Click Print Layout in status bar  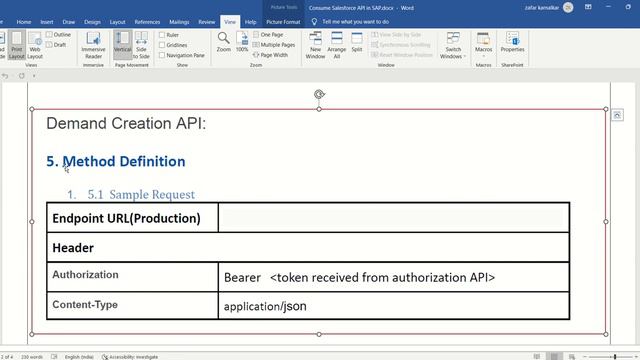(x=554, y=356)
